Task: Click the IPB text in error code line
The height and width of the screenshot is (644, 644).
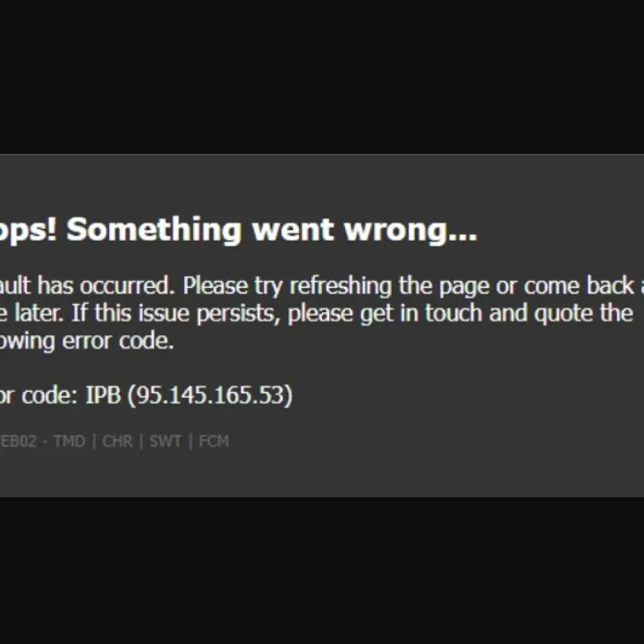Action: click(103, 395)
